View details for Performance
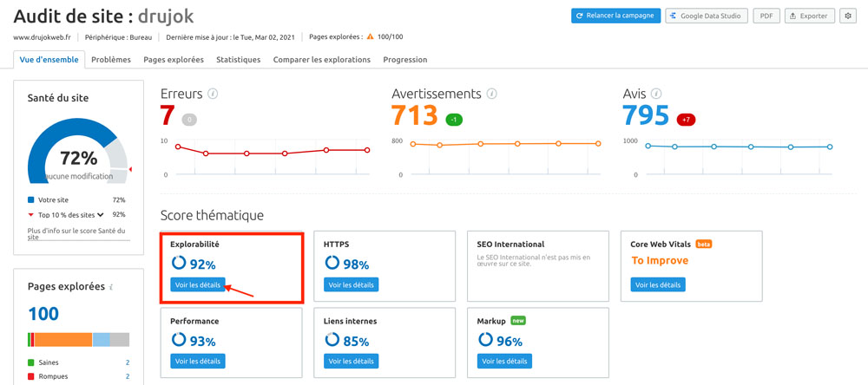 [198, 362]
